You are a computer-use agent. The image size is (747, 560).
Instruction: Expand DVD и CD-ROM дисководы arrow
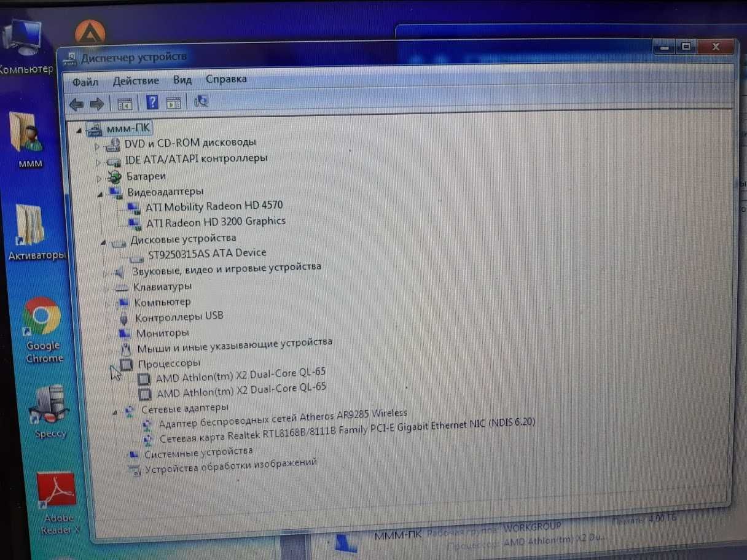coord(97,146)
